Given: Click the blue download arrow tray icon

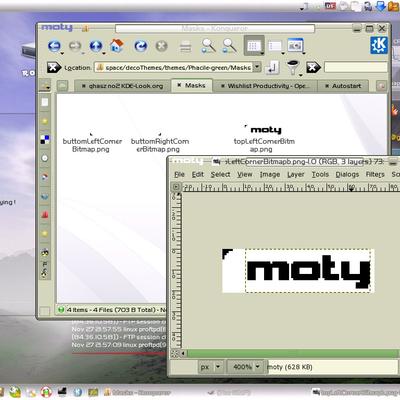Looking at the screenshot, I should [x=380, y=6].
